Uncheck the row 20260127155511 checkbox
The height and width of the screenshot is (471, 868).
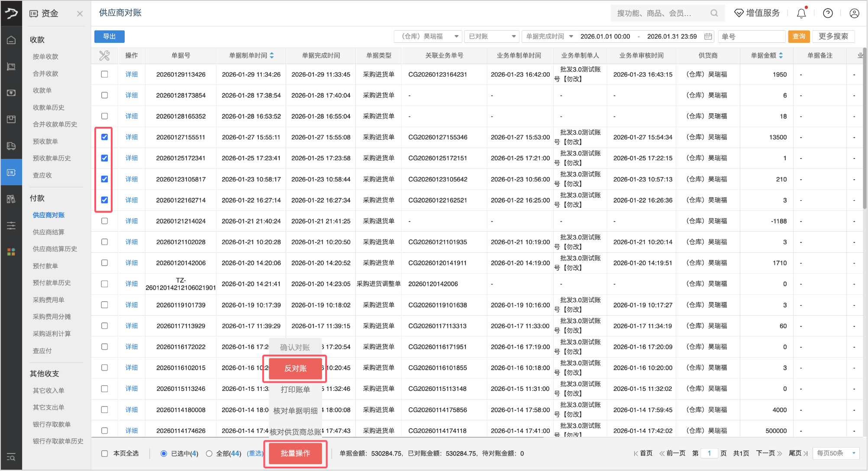(x=104, y=137)
